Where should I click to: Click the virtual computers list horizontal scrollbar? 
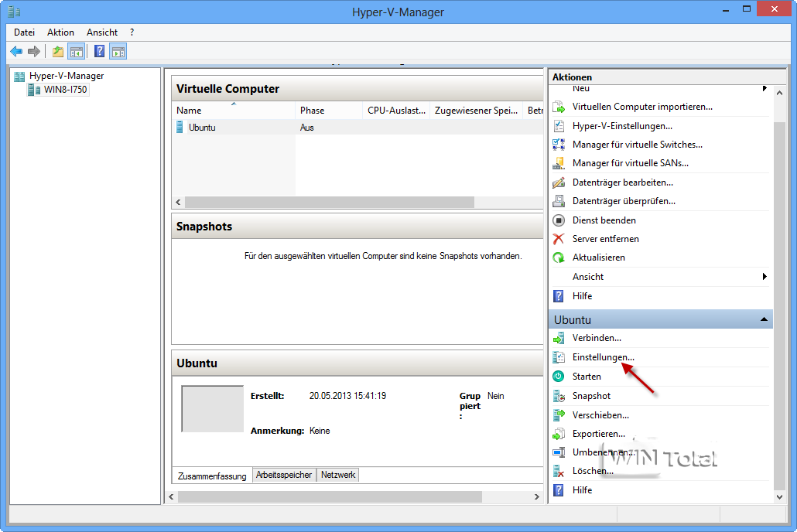(x=330, y=203)
